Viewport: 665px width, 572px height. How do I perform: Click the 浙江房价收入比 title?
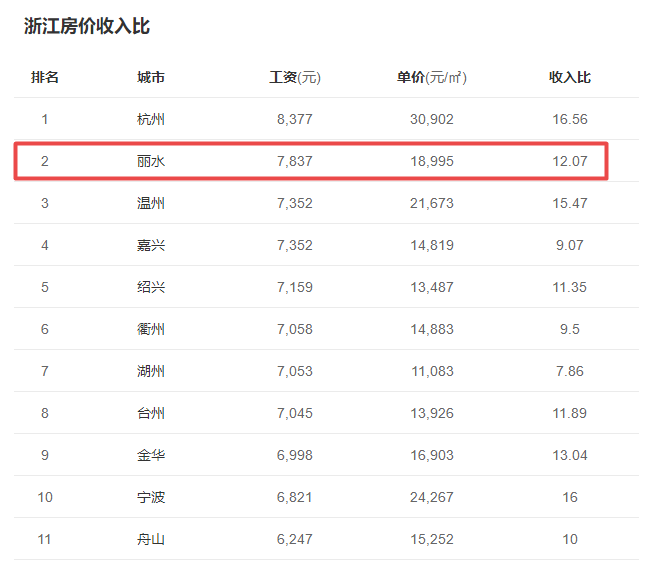coord(87,26)
